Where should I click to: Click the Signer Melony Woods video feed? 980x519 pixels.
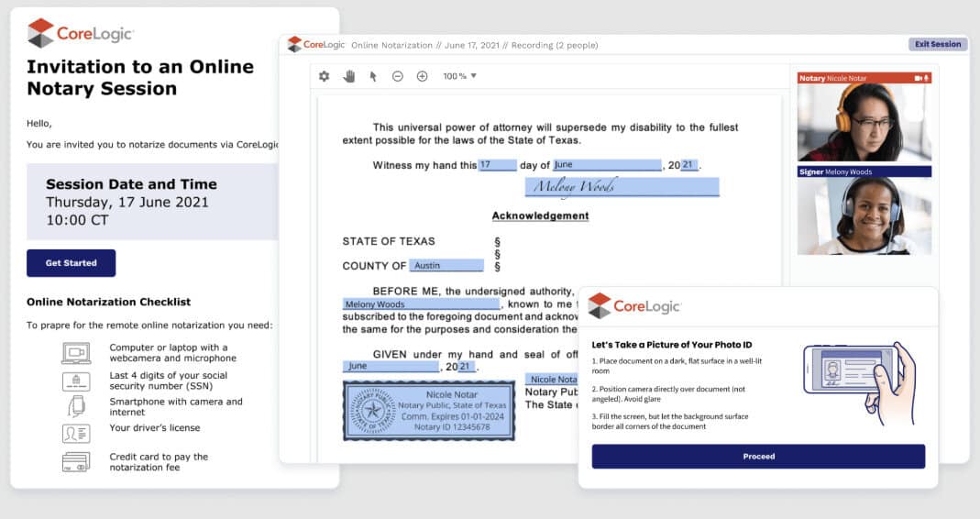pyautogui.click(x=864, y=215)
